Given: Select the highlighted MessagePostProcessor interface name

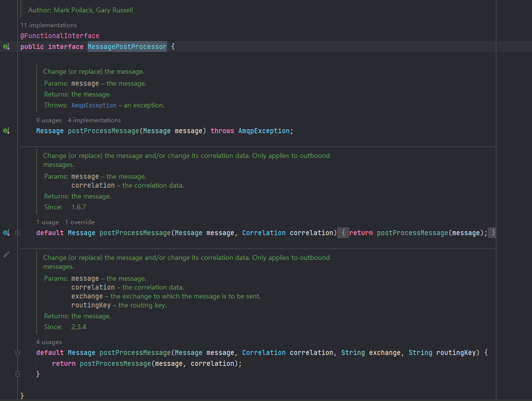Looking at the screenshot, I should 127,47.
